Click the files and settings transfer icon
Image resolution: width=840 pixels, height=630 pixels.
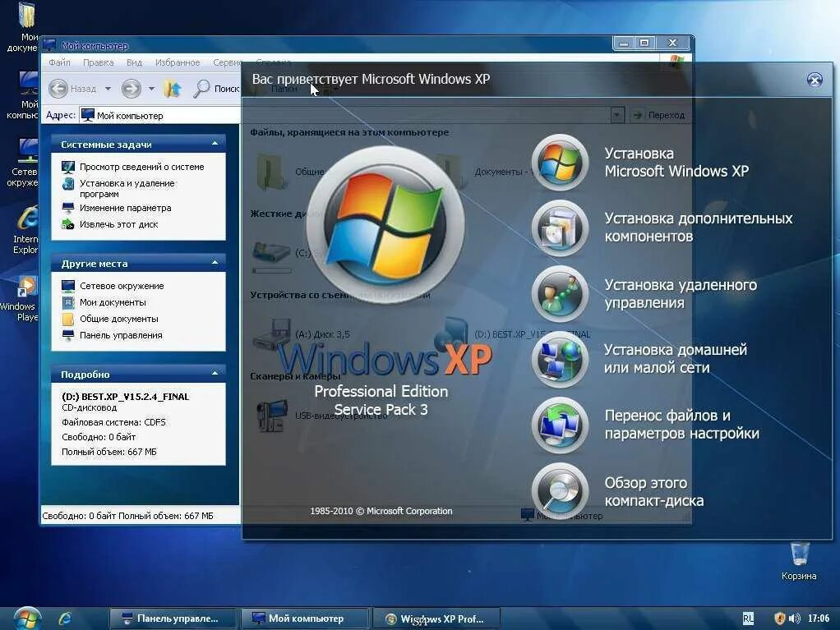560,425
